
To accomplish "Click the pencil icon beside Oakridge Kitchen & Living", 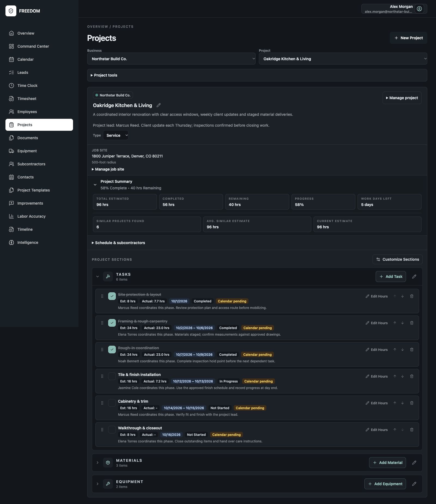I will (x=159, y=105).
